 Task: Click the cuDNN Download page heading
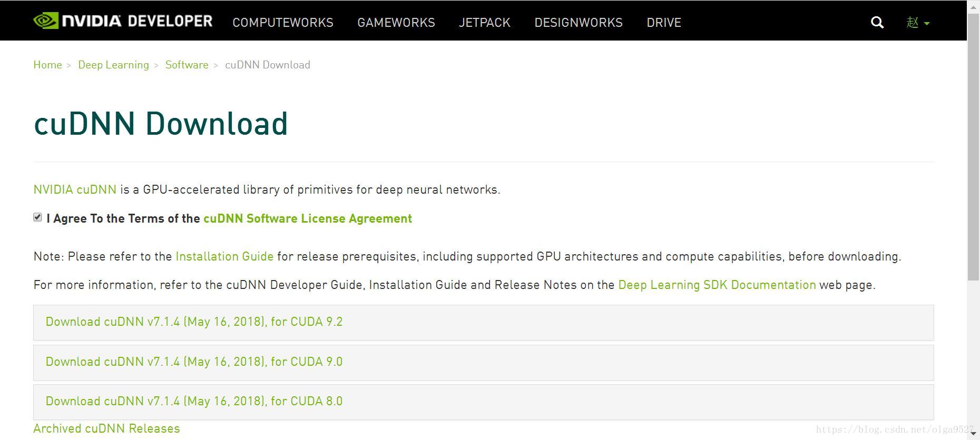coord(161,124)
